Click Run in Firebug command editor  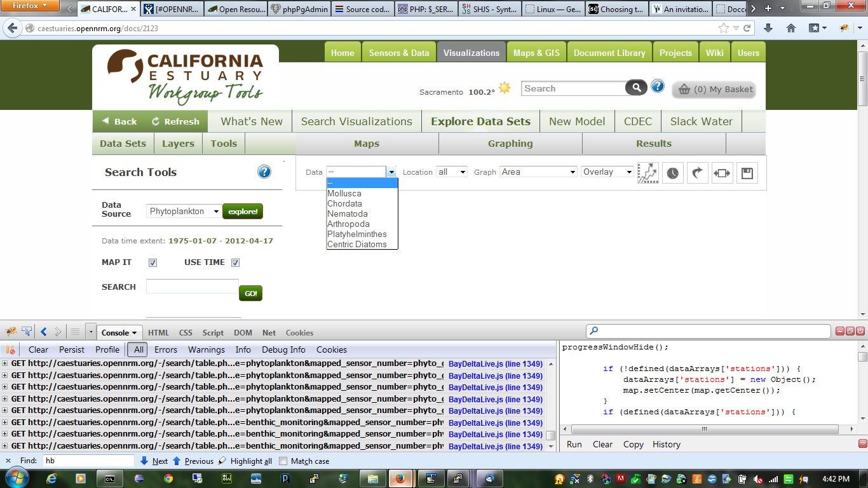(574, 444)
